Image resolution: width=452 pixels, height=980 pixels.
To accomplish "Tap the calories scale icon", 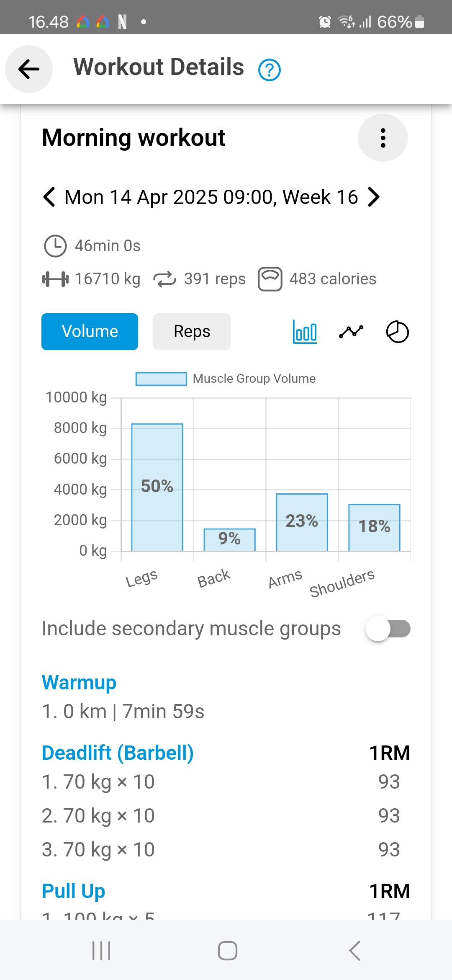I will (x=270, y=279).
